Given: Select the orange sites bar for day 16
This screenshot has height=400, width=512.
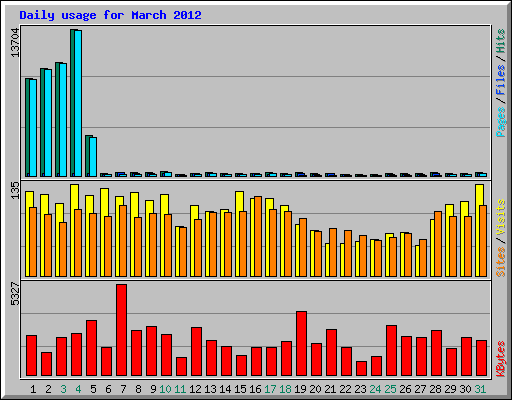Looking at the screenshot, I should pos(258,236).
